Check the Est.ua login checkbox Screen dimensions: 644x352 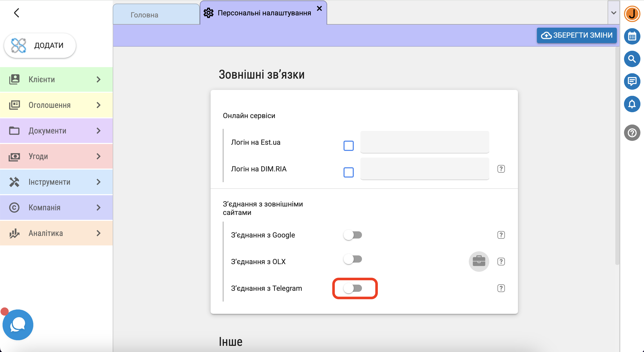pyautogui.click(x=348, y=146)
